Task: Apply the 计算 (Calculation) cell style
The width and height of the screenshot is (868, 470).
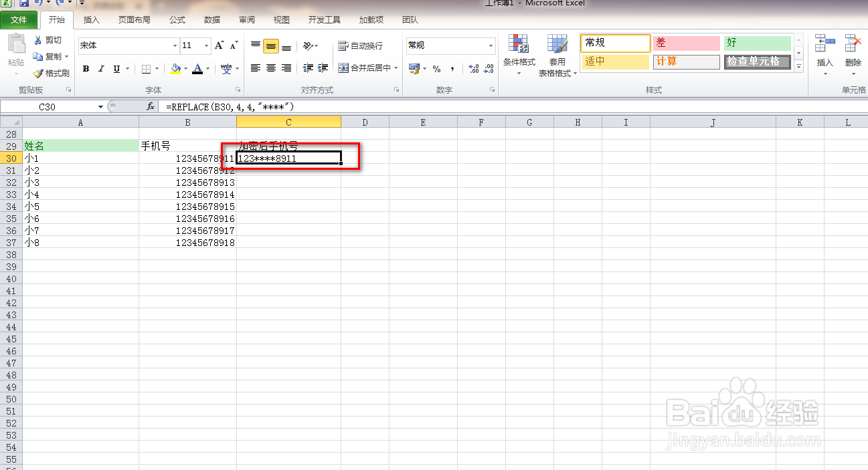Action: [x=685, y=62]
